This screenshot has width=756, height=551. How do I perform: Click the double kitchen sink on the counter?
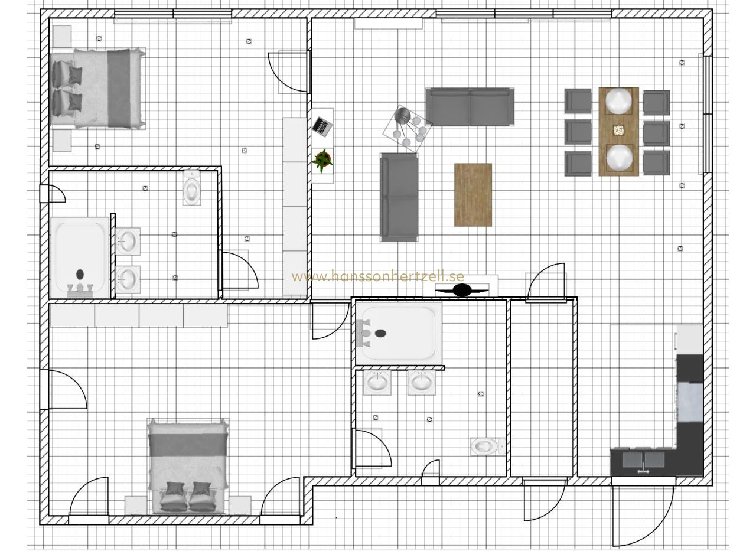644,461
